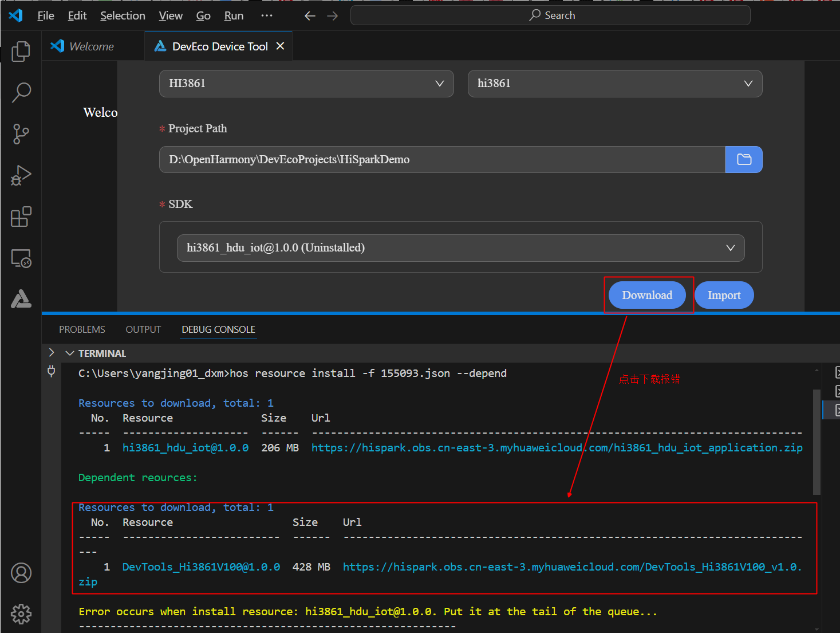The height and width of the screenshot is (633, 840).
Task: Open Source Control view
Action: 21,134
